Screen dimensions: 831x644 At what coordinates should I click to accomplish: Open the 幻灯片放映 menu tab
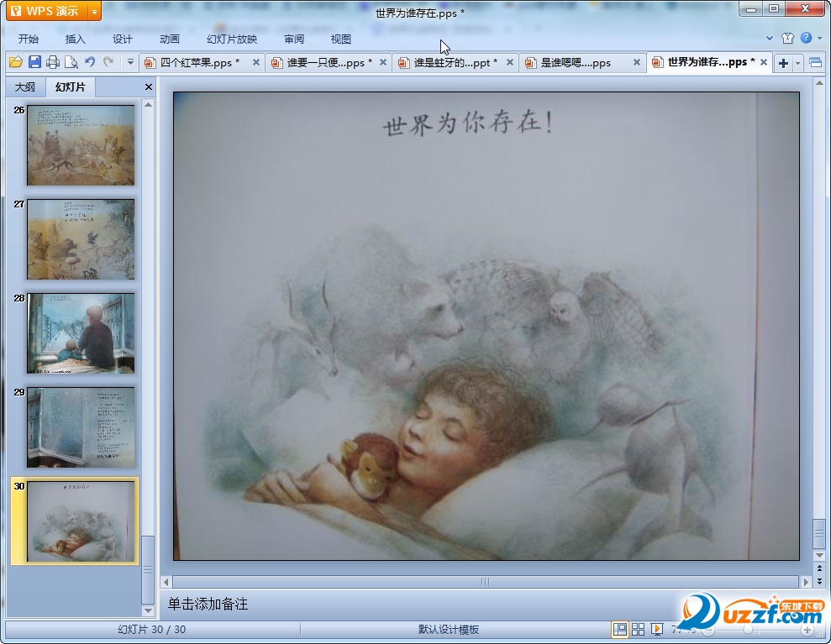pyautogui.click(x=232, y=39)
